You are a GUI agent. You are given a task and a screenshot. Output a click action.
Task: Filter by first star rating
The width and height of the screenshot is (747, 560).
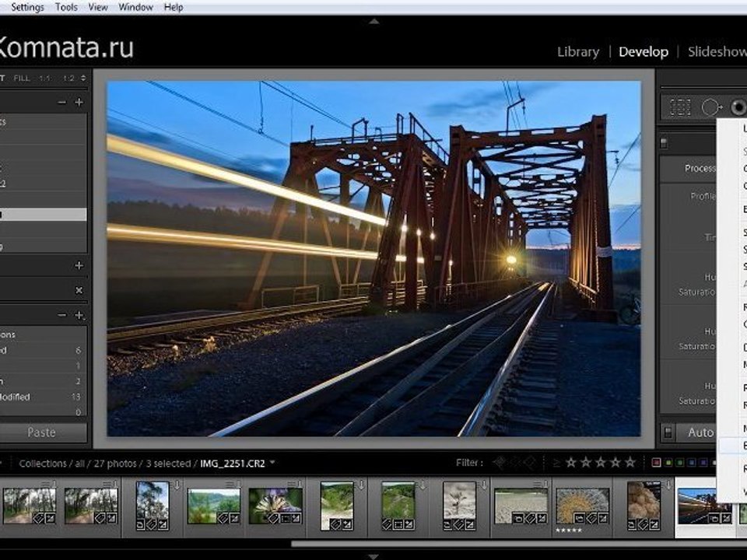pyautogui.click(x=570, y=462)
